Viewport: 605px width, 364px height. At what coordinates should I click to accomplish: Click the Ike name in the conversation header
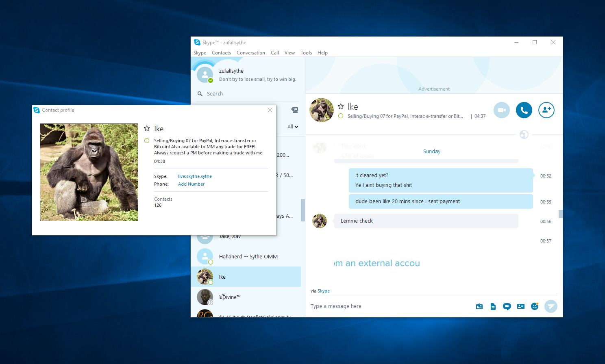pos(353,106)
